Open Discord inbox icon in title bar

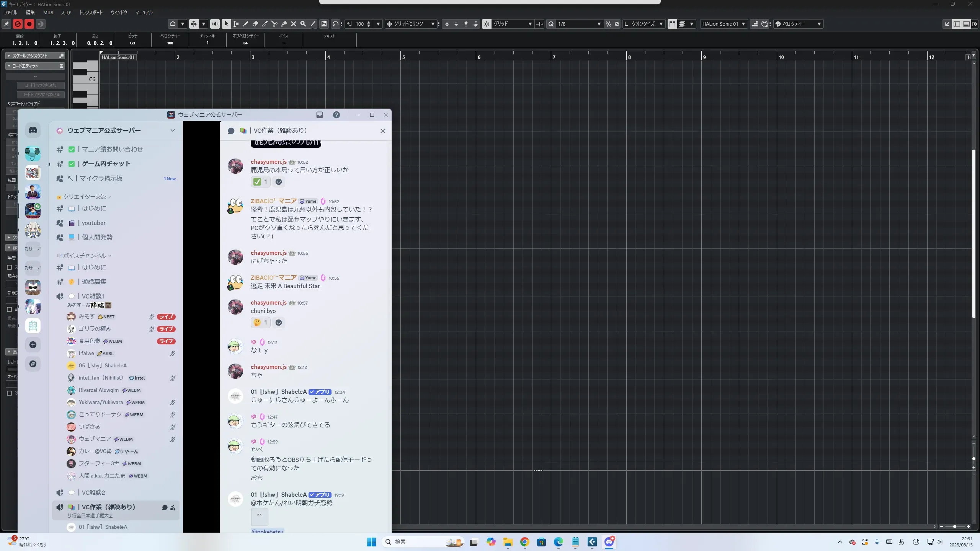(x=320, y=115)
